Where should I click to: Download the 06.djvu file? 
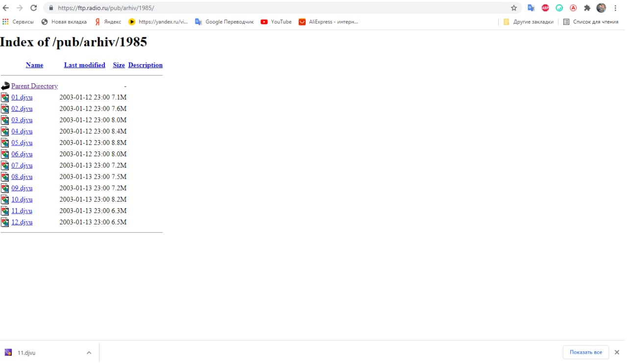click(x=22, y=154)
